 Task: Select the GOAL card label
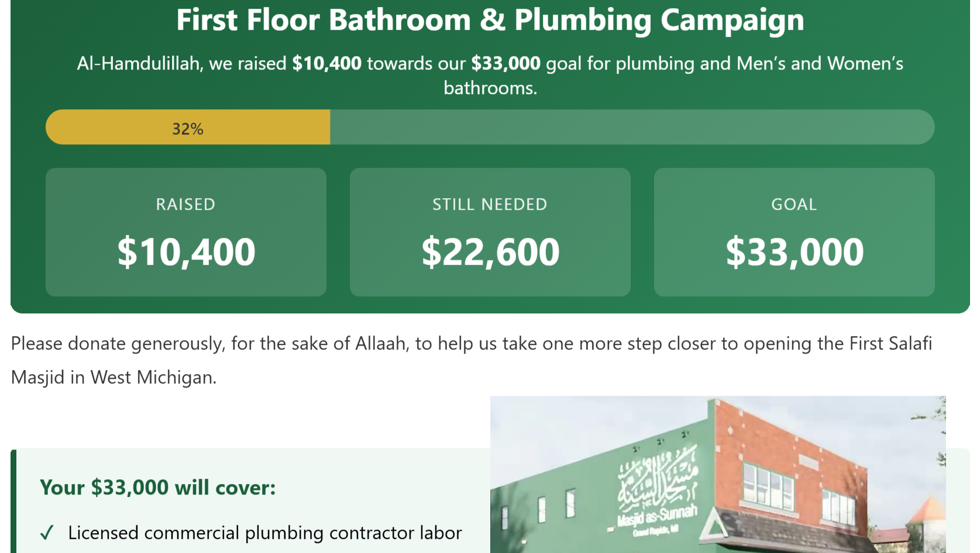pos(794,204)
